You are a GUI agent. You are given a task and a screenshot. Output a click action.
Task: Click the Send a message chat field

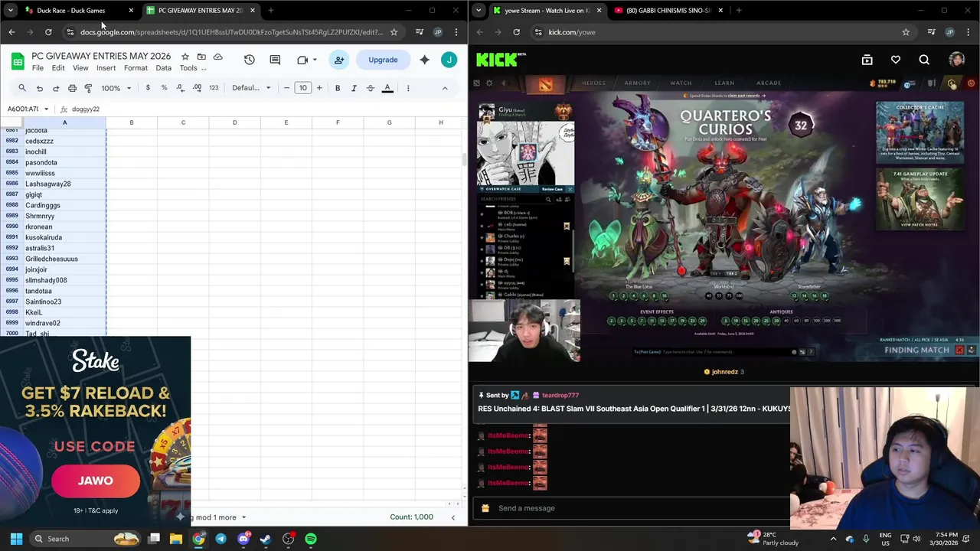642,508
